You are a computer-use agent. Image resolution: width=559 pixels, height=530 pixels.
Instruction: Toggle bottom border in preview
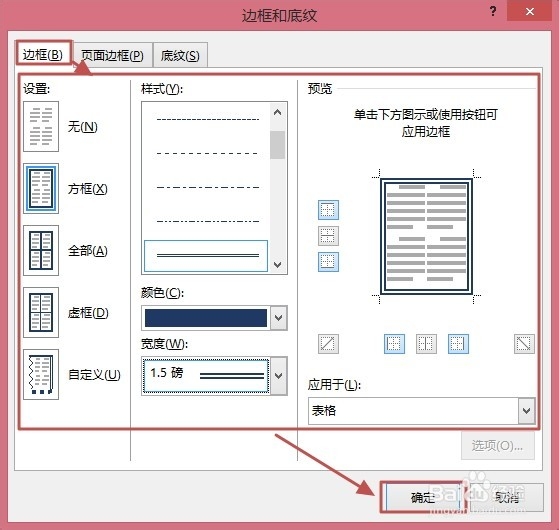pos(328,262)
